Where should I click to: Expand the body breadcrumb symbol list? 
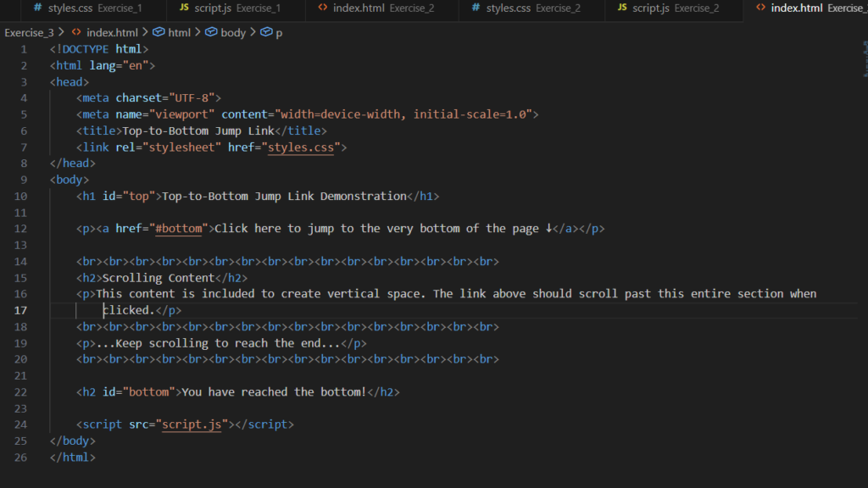(x=232, y=32)
